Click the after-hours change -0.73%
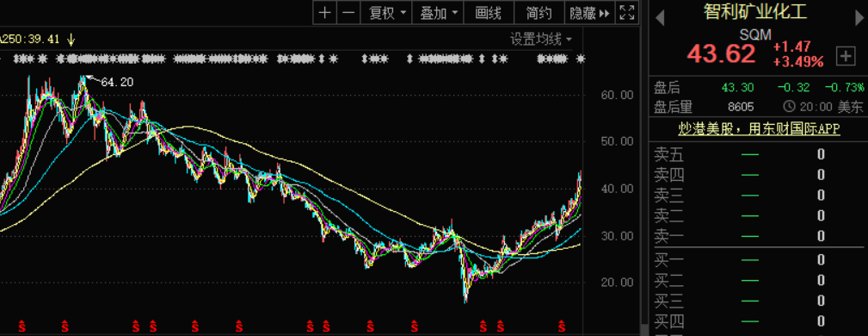 coord(844,87)
